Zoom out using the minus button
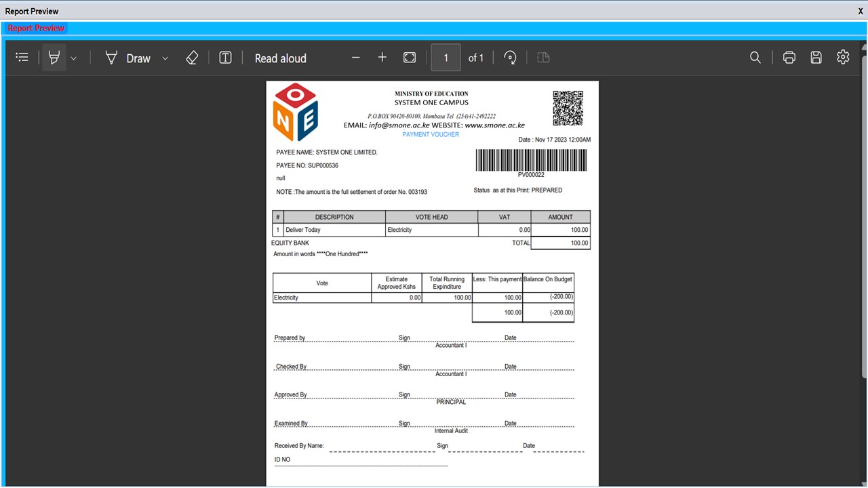The image size is (868, 488). [x=356, y=58]
